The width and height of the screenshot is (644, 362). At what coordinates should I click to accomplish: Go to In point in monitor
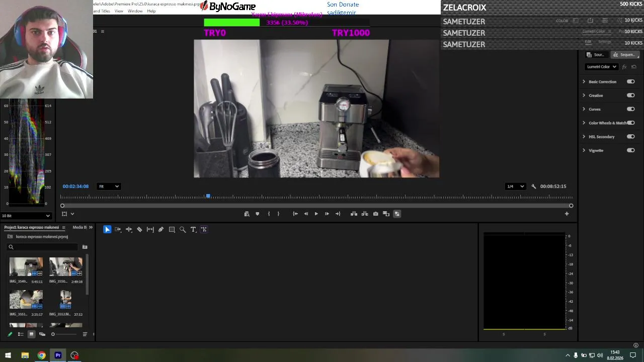(x=295, y=214)
